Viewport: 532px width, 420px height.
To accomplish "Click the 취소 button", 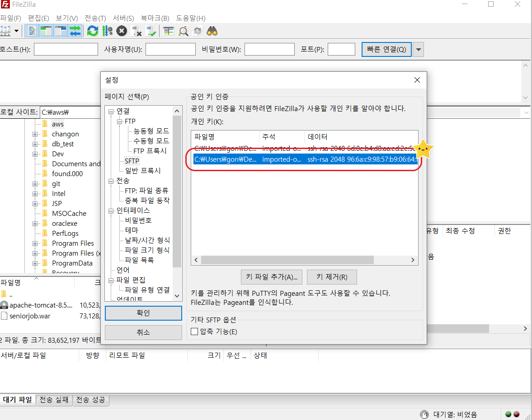I will point(143,332).
